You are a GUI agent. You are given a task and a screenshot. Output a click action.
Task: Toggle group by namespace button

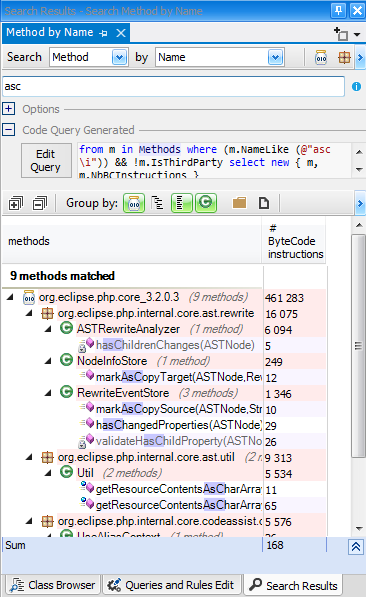coord(182,203)
